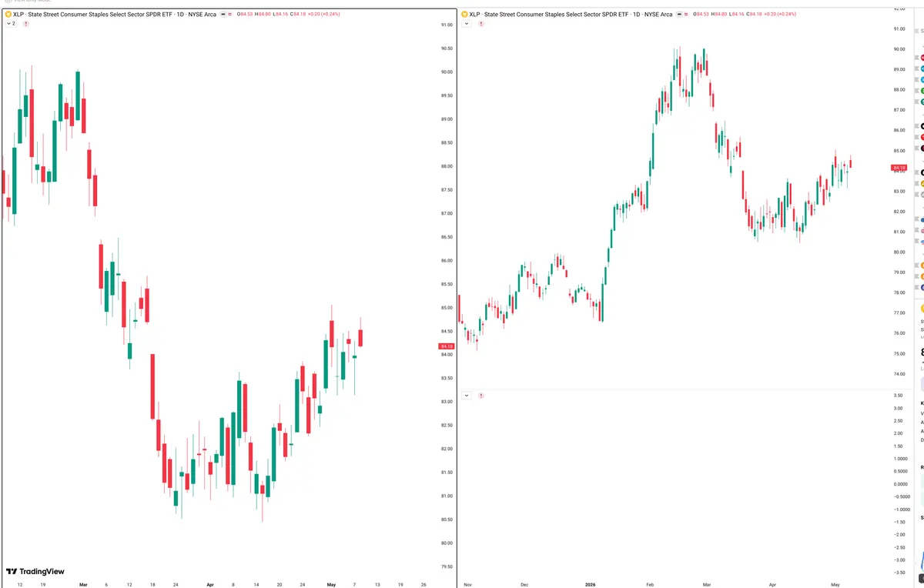The height and width of the screenshot is (588, 924).
Task: Click the red warning icon in lower right pane
Action: tap(481, 396)
